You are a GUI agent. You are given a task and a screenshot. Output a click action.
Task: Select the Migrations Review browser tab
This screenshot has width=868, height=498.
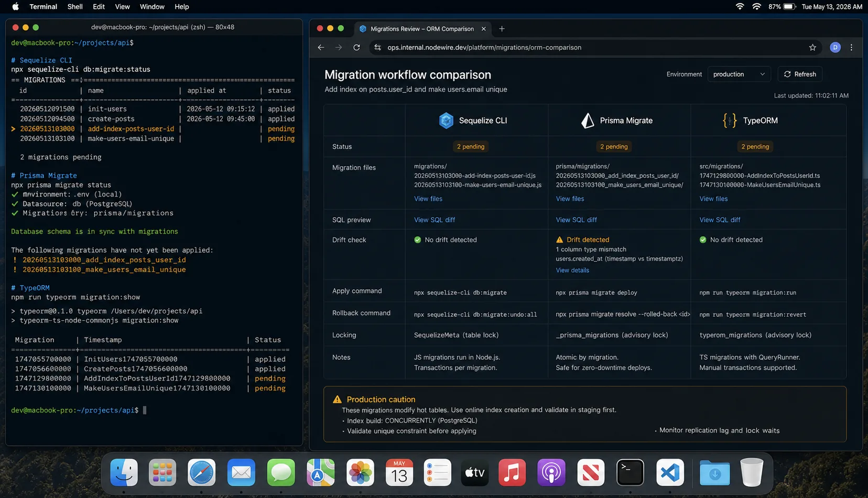[x=422, y=29]
